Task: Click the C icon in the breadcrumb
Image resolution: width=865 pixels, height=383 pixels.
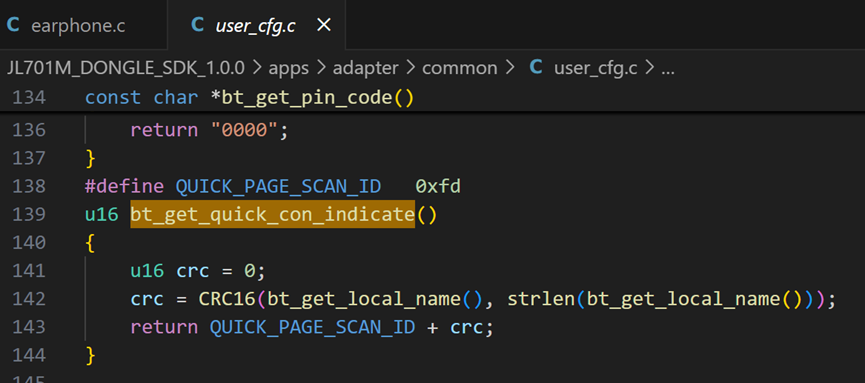Action: 535,68
